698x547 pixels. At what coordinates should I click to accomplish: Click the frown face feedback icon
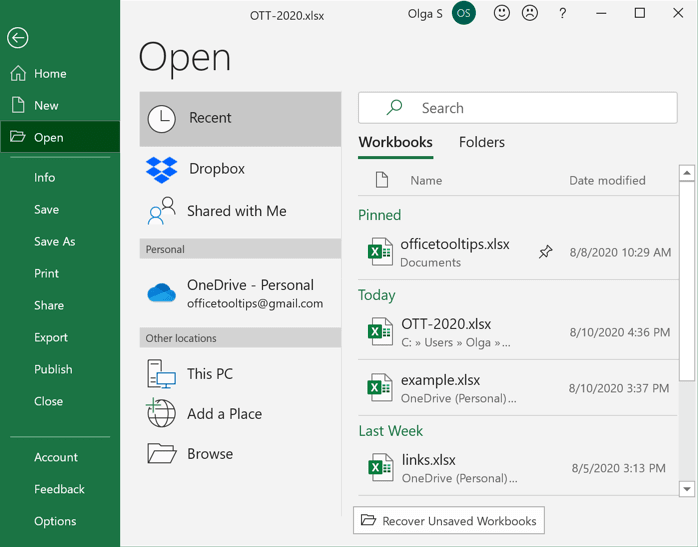[530, 13]
